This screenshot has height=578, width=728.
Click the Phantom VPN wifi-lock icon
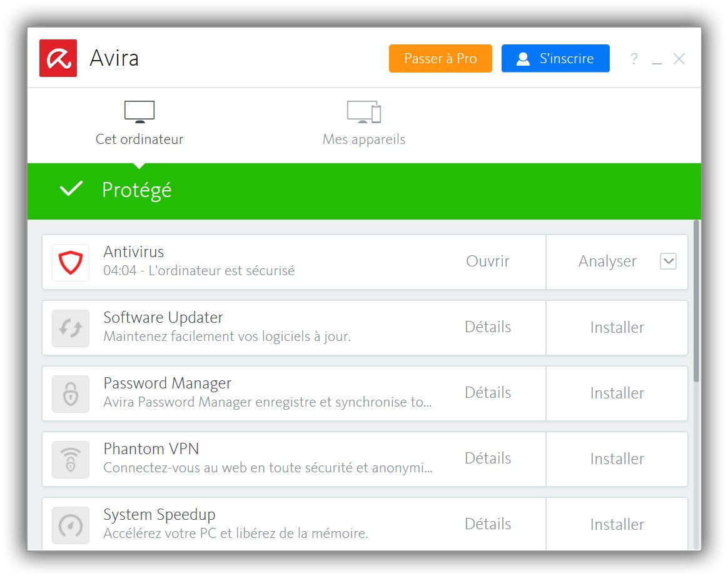click(71, 460)
